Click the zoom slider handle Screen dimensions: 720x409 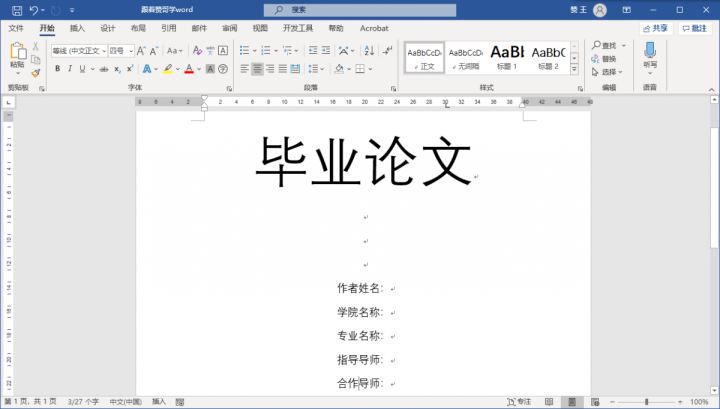coord(647,402)
